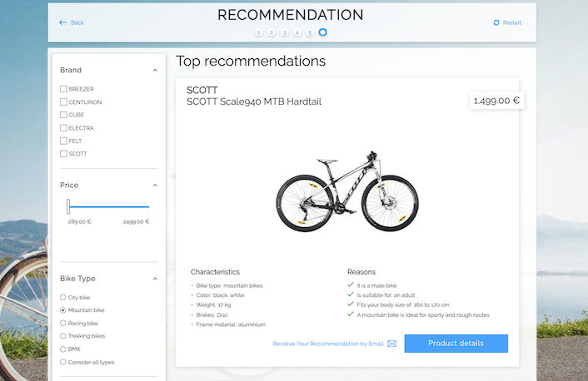Go to step 3 circle

click(284, 32)
